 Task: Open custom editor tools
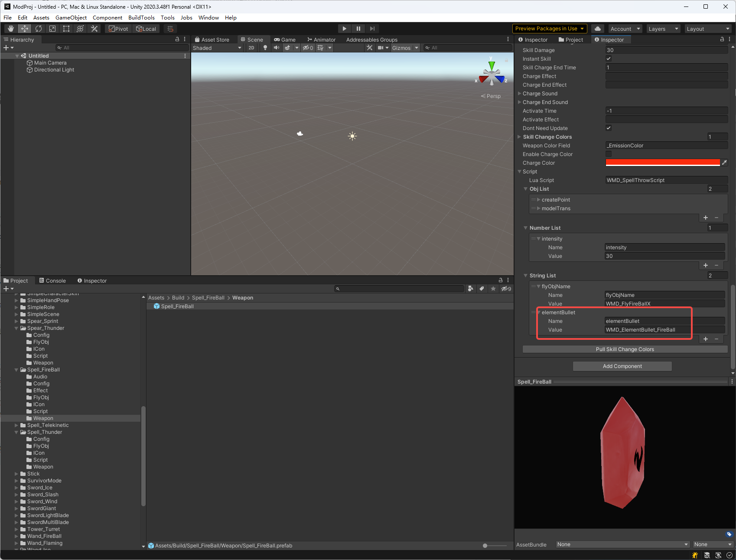[94, 29]
